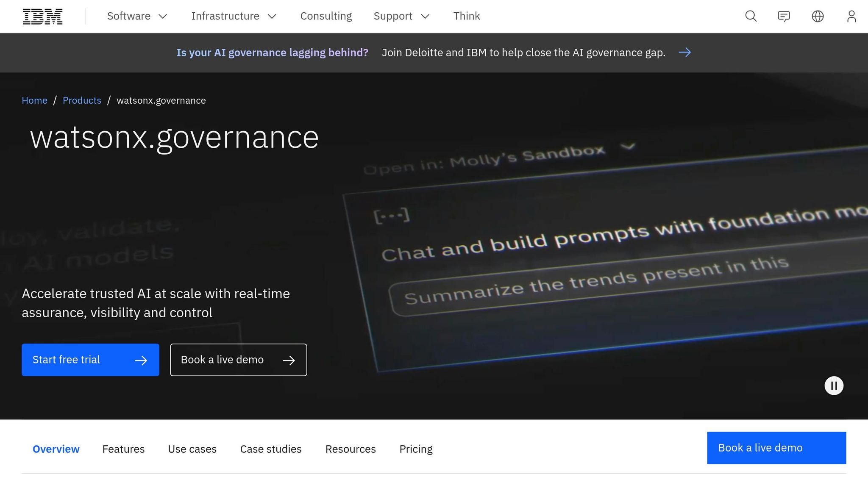Click 'Join Deloitte and IBM' banner text
The width and height of the screenshot is (868, 488).
(523, 53)
